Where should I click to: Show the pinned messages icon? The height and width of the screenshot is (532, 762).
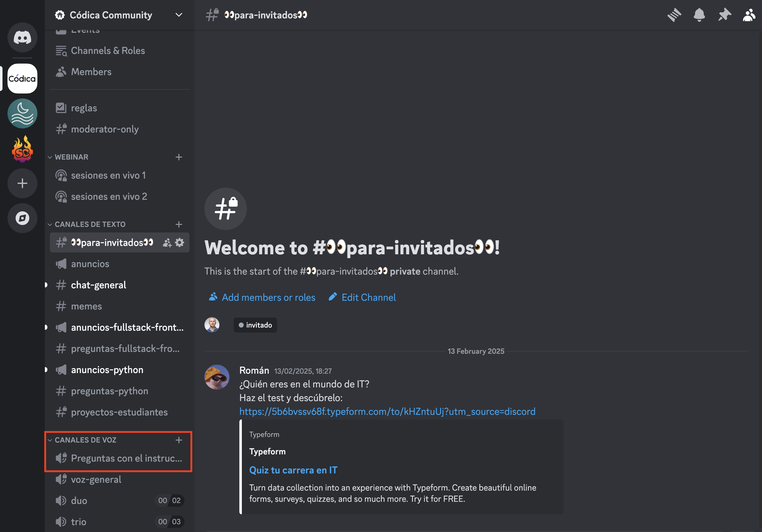pos(725,15)
